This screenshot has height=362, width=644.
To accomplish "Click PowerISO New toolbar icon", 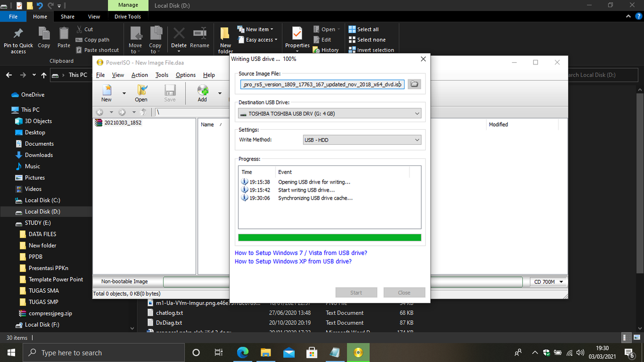I will (107, 93).
